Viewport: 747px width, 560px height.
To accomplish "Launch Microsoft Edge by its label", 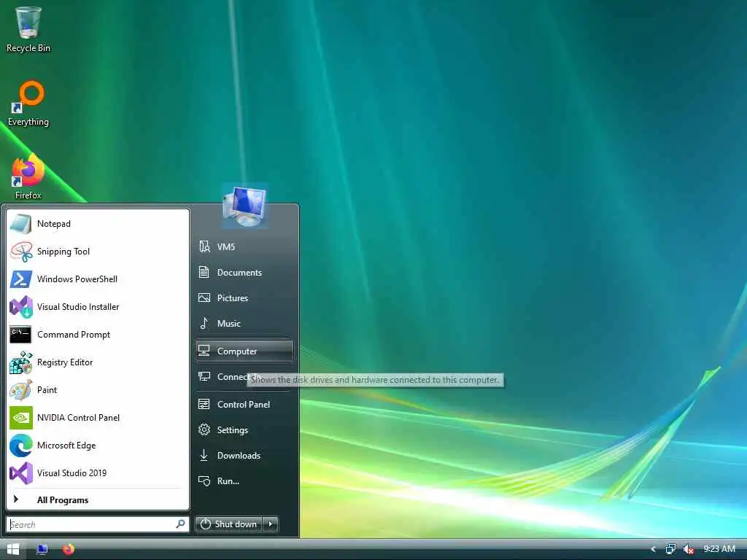I will click(66, 446).
